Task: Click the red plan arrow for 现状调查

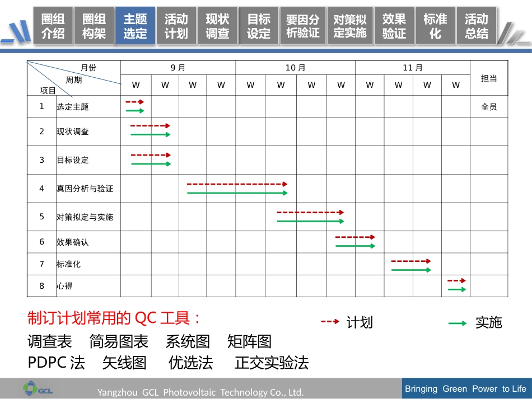Action: [x=150, y=125]
